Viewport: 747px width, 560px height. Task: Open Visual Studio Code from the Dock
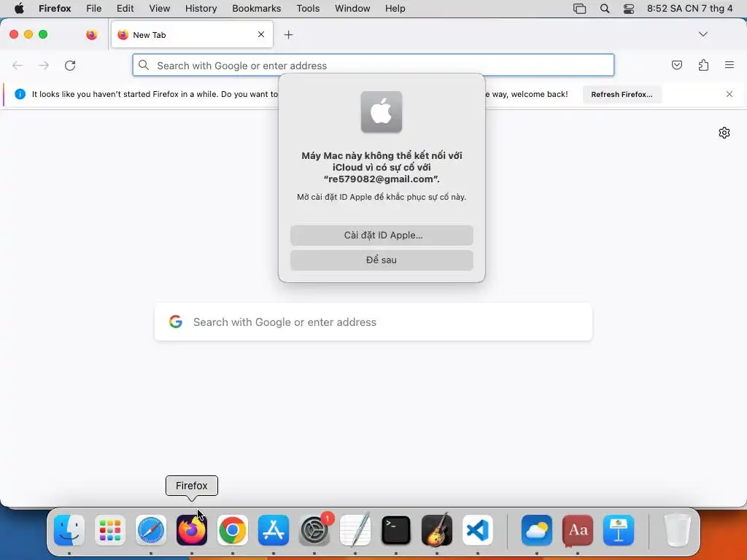tap(477, 530)
